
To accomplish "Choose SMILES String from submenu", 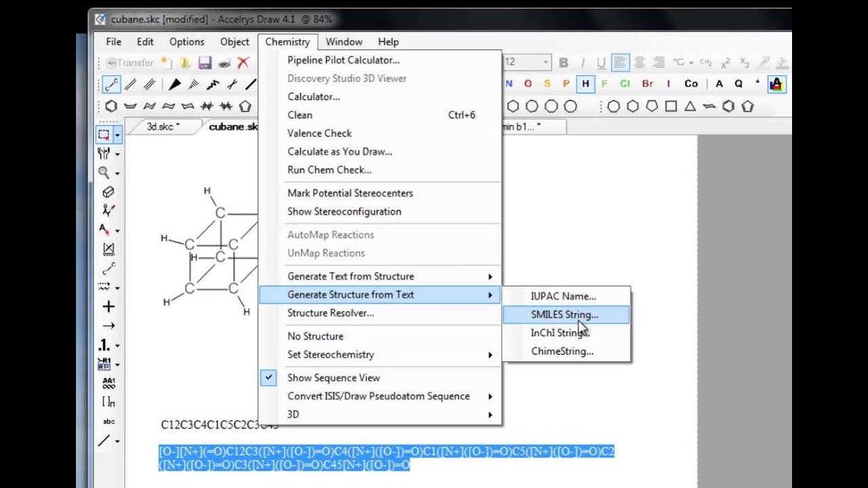I will [x=566, y=314].
